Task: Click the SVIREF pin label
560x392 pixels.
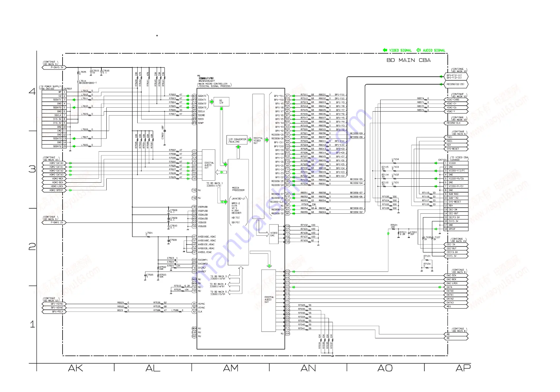Action: pyautogui.click(x=202, y=268)
